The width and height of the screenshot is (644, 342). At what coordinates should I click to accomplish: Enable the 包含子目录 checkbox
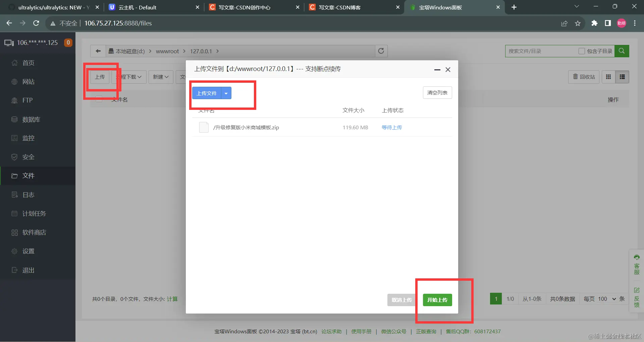(582, 51)
